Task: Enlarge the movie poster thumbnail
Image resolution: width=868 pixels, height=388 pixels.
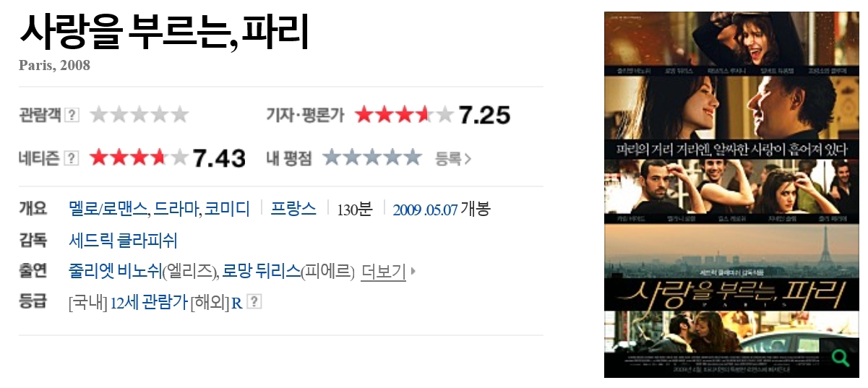Action: pos(731,194)
